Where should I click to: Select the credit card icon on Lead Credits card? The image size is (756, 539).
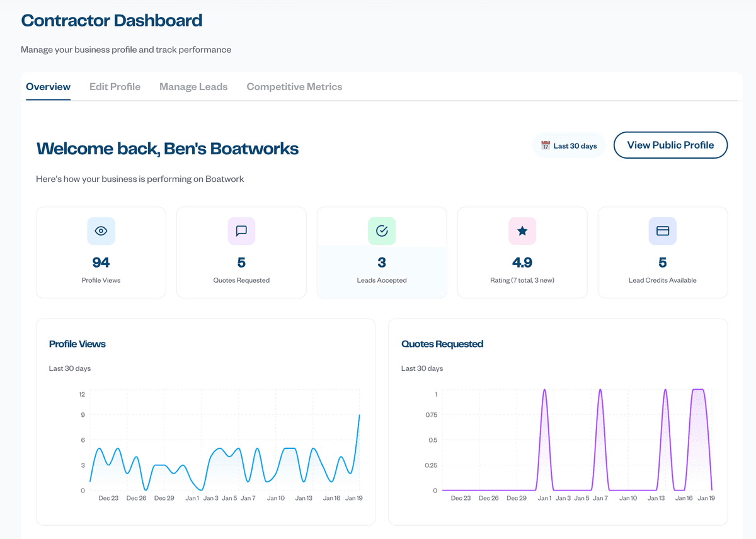coord(662,231)
